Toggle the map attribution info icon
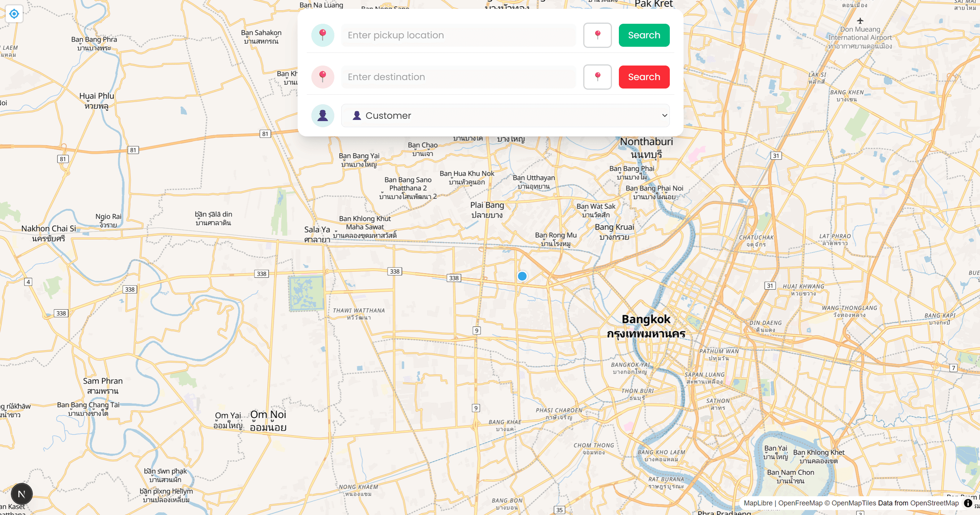 pyautogui.click(x=968, y=503)
